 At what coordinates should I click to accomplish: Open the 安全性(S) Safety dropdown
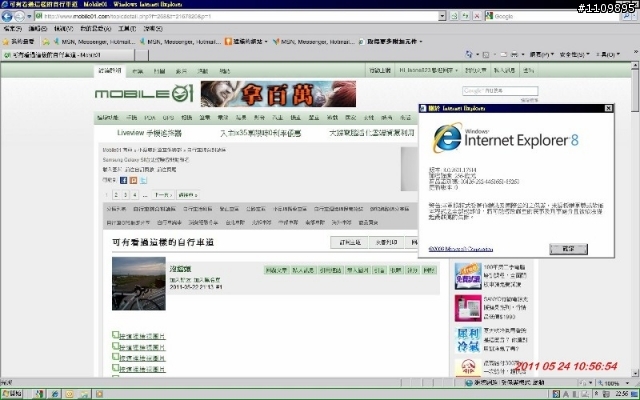tap(574, 54)
